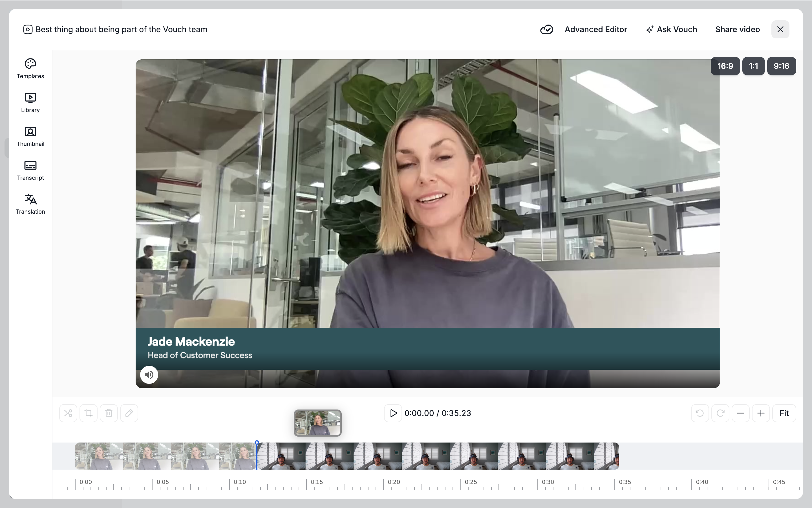
Task: Select the Jade Mackenzie clip in the timeline
Action: pyautogui.click(x=166, y=456)
